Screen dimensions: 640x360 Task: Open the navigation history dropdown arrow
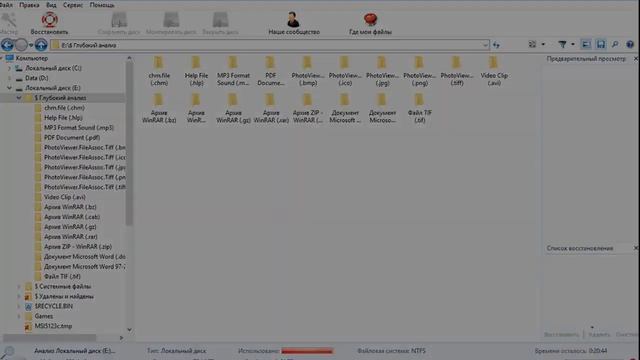(x=31, y=45)
